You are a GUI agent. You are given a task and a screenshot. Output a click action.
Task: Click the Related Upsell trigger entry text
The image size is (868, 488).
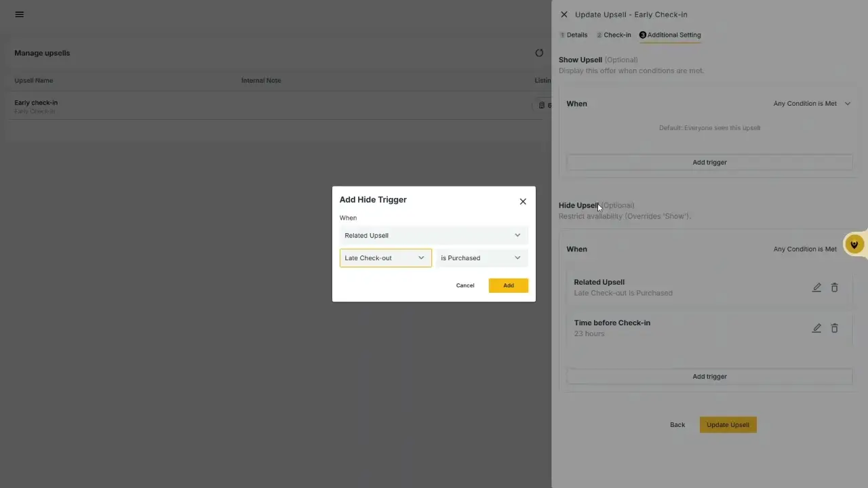tap(623, 287)
